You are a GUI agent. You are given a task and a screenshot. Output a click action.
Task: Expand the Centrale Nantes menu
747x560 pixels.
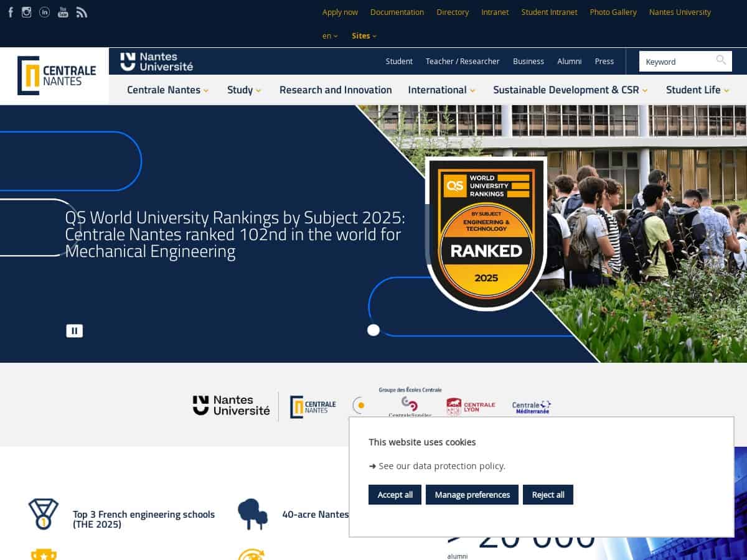[x=168, y=90]
